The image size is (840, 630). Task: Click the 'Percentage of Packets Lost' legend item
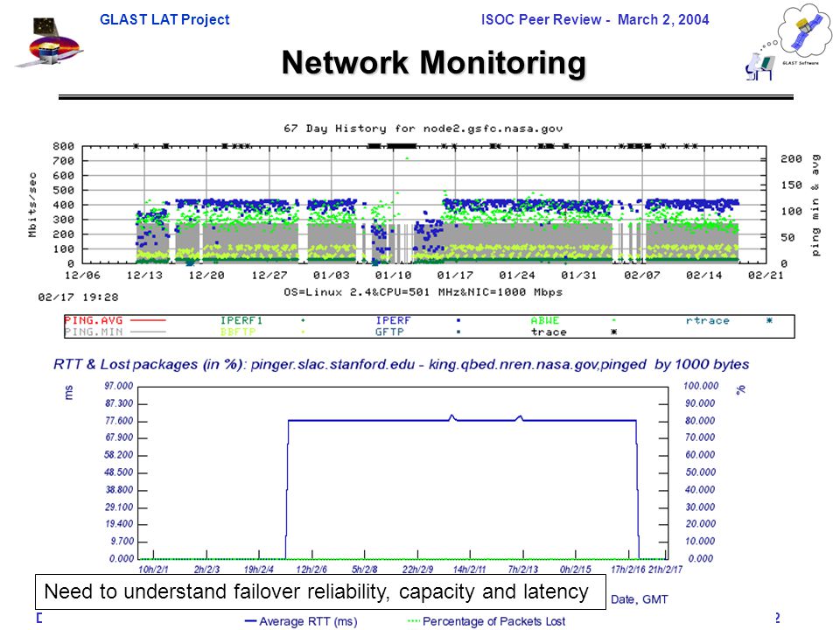point(486,621)
